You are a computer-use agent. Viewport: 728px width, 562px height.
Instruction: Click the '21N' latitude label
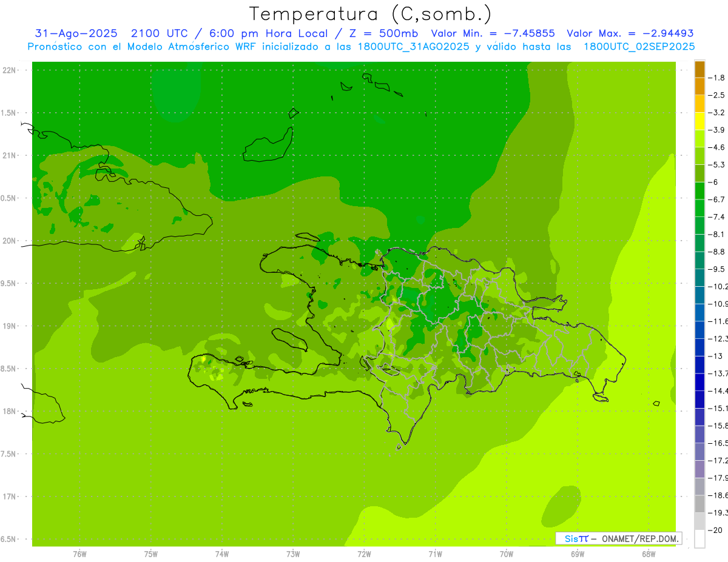[8, 156]
